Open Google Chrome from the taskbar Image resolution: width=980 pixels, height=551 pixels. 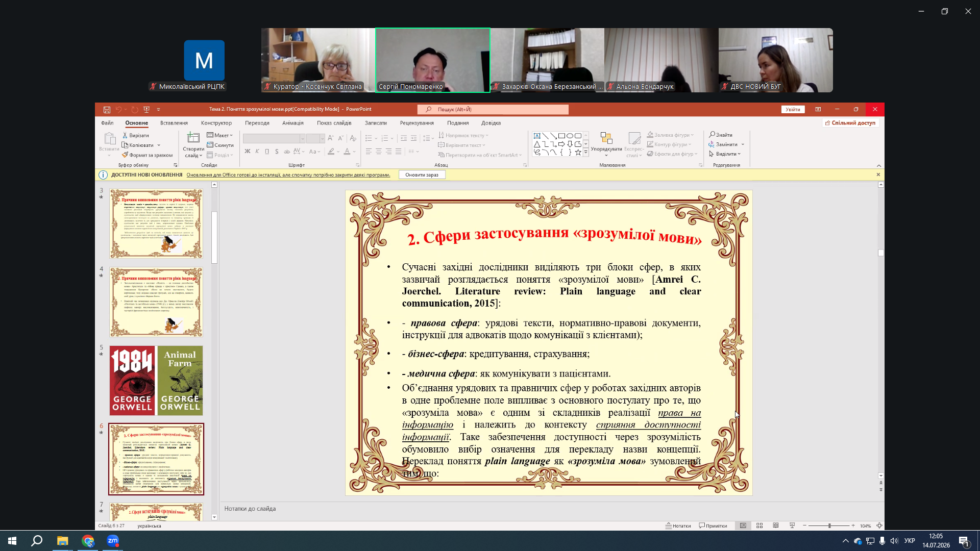point(88,541)
